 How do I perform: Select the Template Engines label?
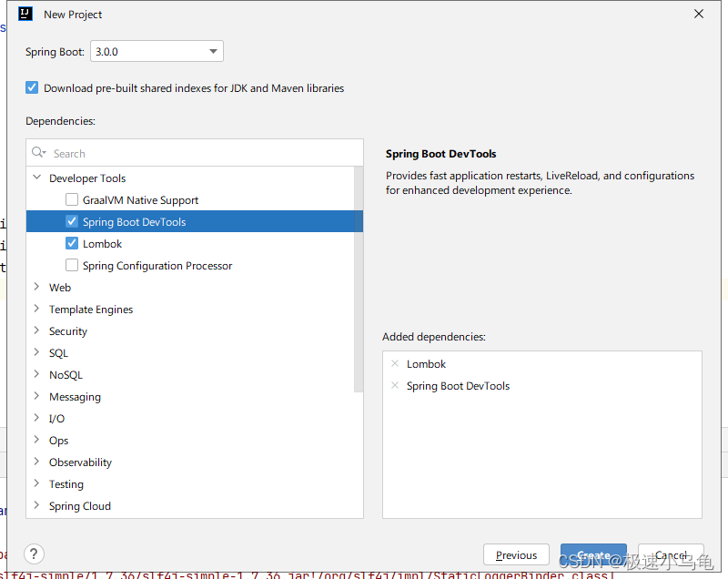pyautogui.click(x=91, y=310)
